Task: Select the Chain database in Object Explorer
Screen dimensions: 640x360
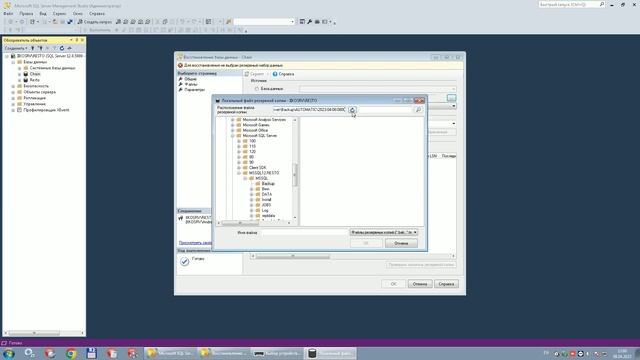Action: pyautogui.click(x=35, y=74)
